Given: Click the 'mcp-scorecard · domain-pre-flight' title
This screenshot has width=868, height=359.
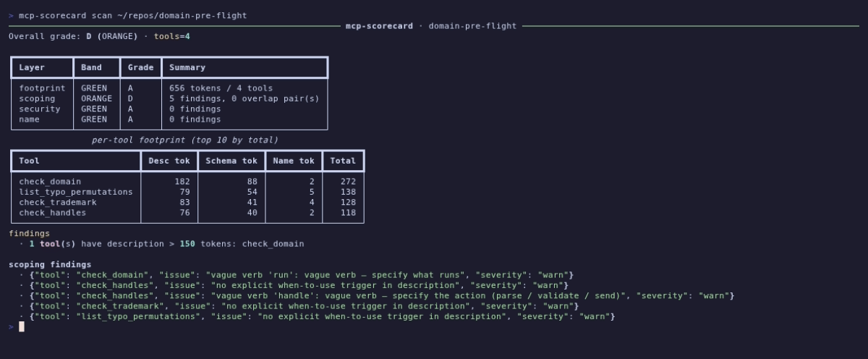Looking at the screenshot, I should coord(431,26).
